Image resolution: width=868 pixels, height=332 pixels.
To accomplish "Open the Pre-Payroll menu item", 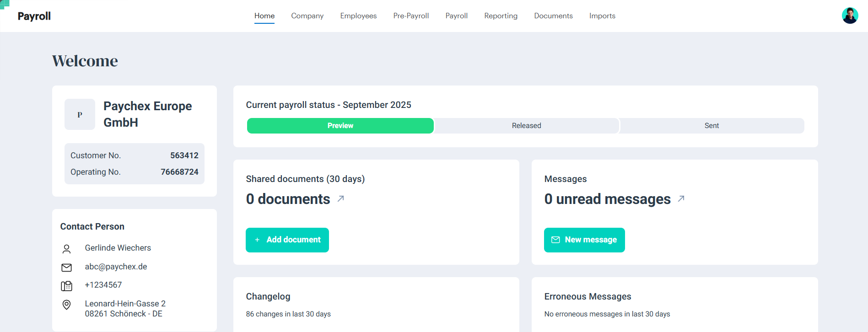I will pos(411,16).
